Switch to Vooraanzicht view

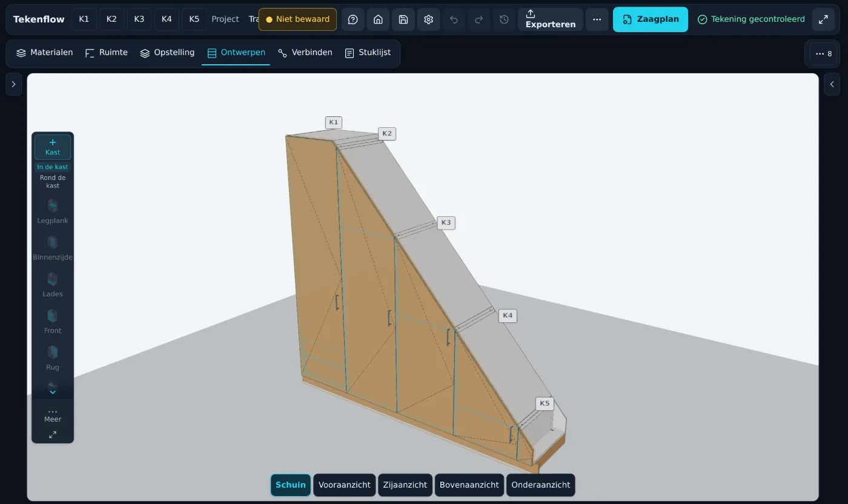(x=345, y=485)
